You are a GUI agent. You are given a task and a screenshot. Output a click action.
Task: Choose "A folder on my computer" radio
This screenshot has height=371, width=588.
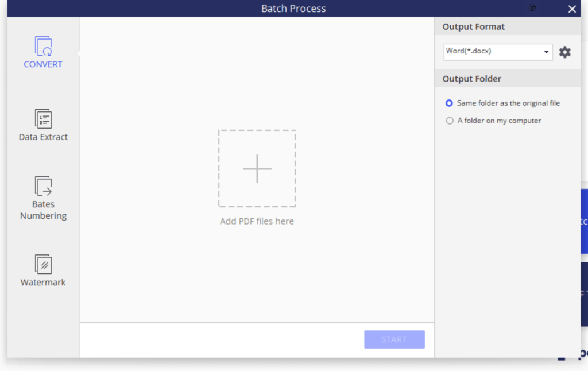coord(450,121)
